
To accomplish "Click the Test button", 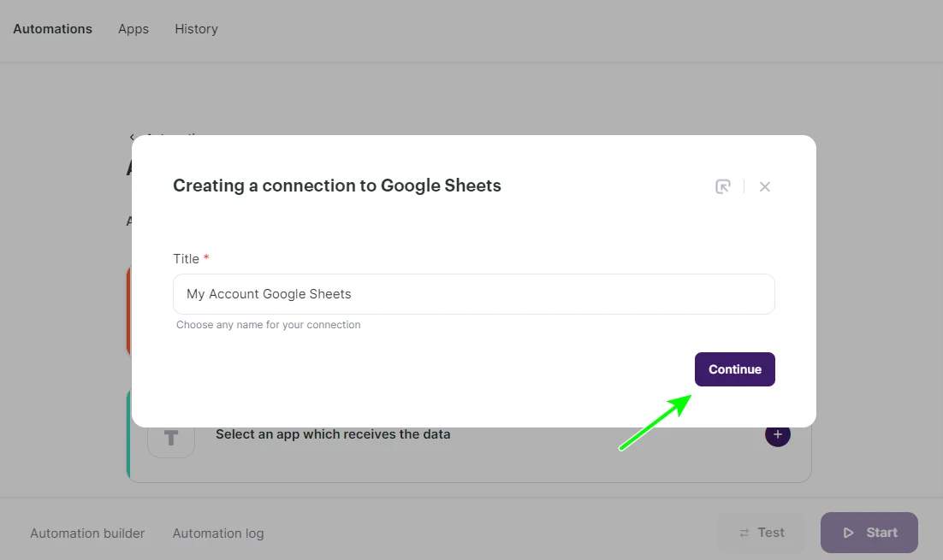I will [x=762, y=533].
